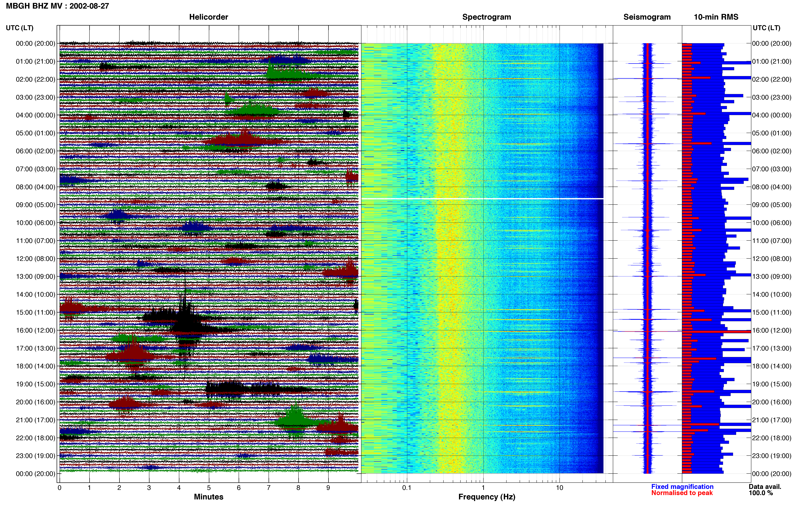The width and height of the screenshot is (812, 508).
Task: Click left time label '07:00 (03:00)'
Action: (x=36, y=169)
